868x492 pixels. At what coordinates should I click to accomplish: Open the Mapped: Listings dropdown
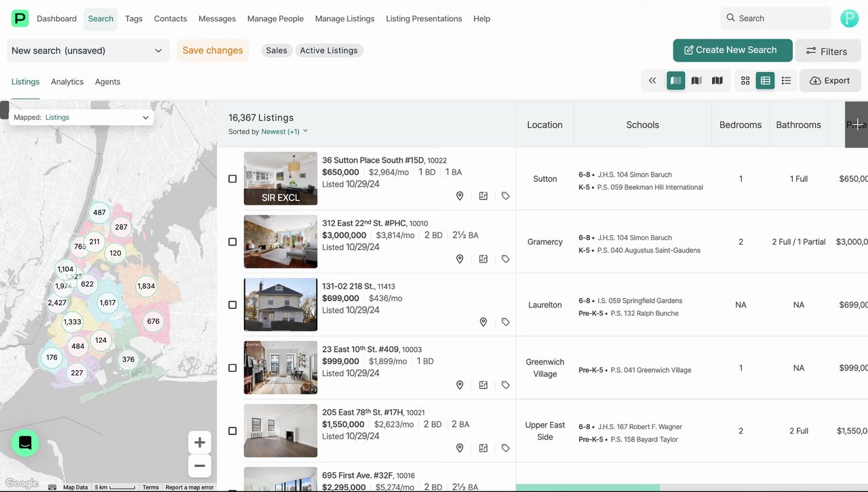[x=81, y=117]
